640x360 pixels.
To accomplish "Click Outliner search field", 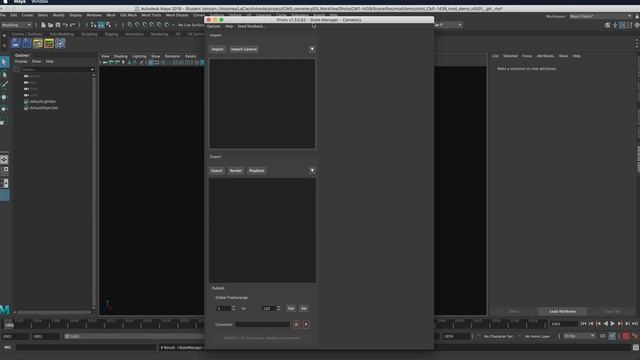I will (x=56, y=70).
